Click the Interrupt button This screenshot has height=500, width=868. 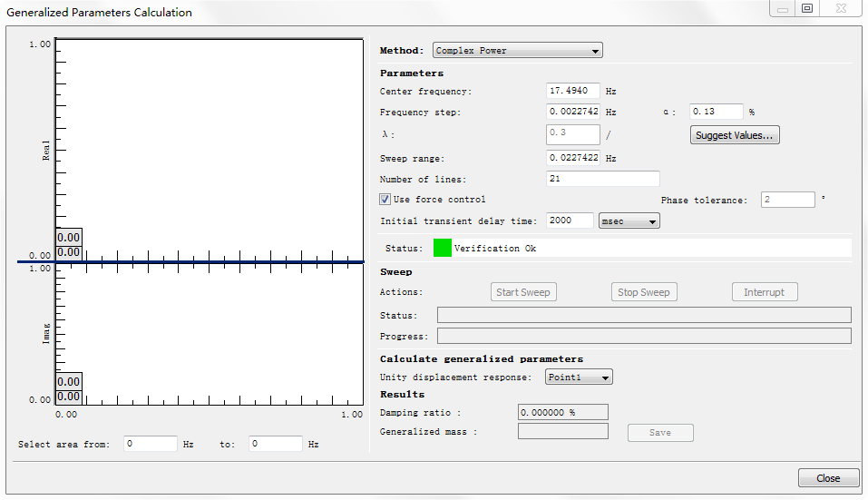pos(765,292)
